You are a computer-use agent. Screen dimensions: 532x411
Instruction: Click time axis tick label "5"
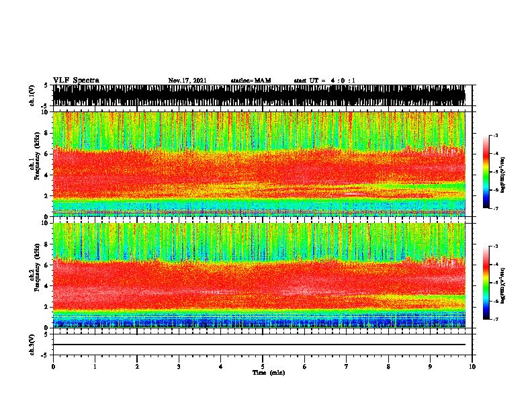pyautogui.click(x=263, y=367)
